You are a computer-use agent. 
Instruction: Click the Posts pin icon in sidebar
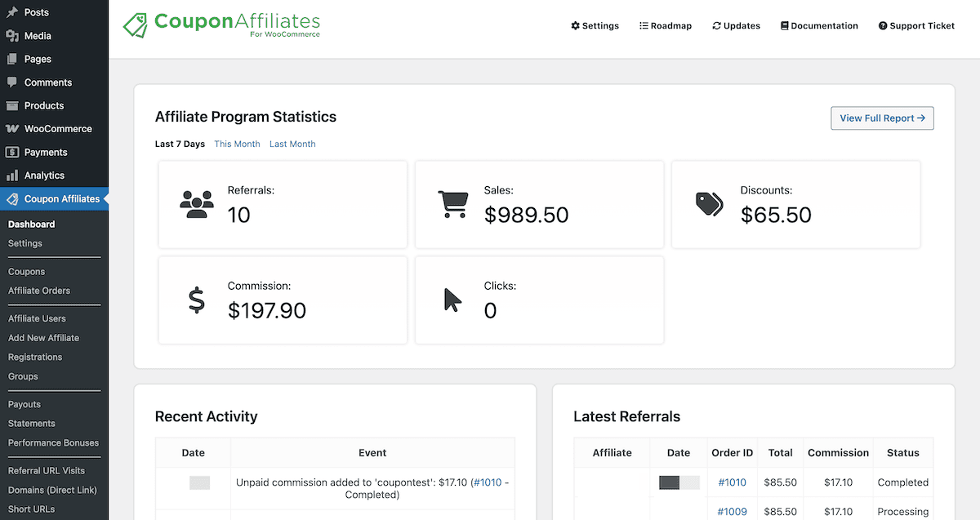[12, 12]
